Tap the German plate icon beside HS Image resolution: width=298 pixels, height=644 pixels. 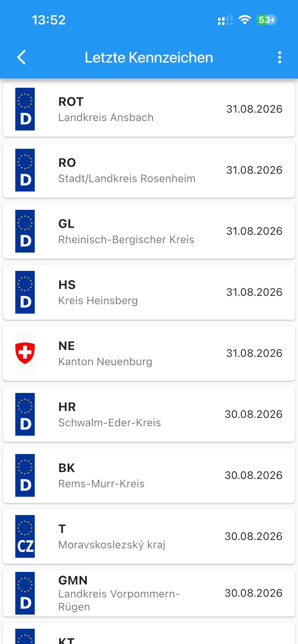click(x=25, y=292)
